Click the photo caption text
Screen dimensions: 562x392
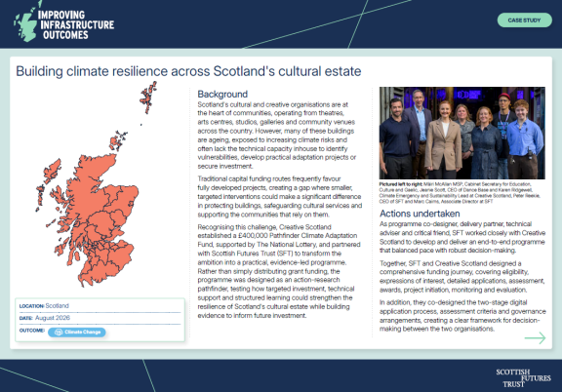point(460,193)
